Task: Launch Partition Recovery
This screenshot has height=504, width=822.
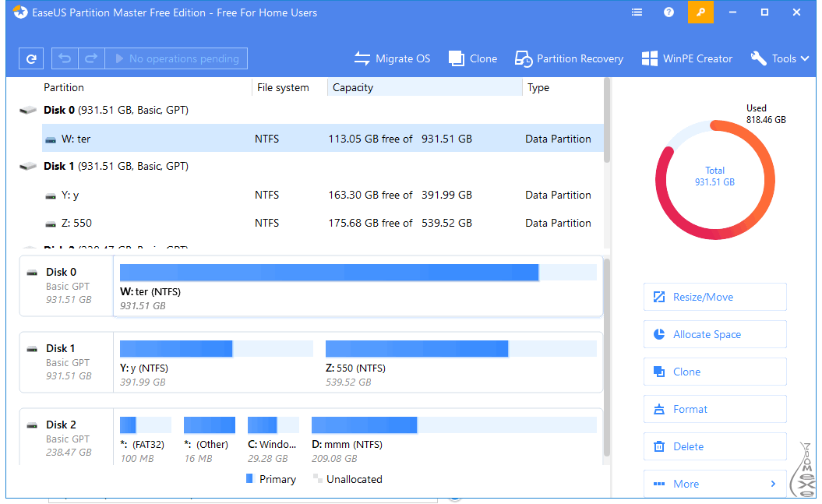Action: click(569, 58)
